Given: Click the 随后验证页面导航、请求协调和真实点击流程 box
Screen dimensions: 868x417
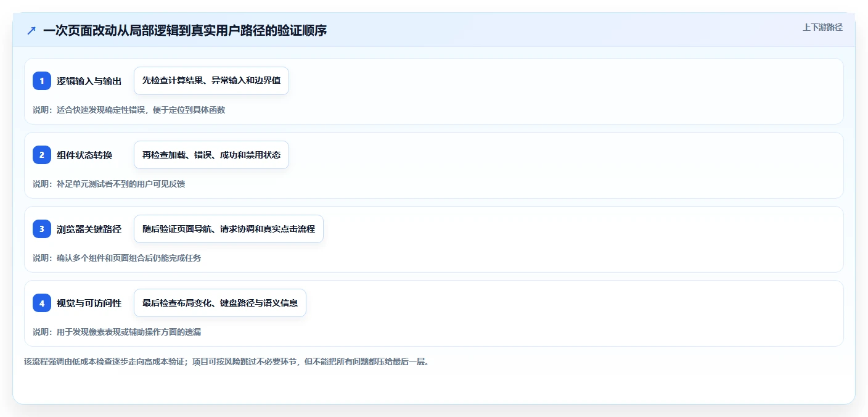Looking at the screenshot, I should tap(229, 229).
